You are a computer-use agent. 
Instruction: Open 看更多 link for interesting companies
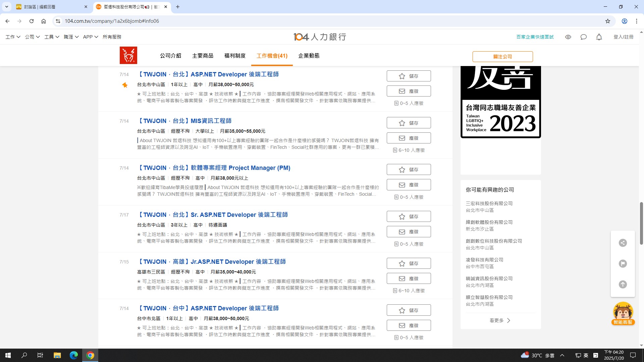pos(499,320)
